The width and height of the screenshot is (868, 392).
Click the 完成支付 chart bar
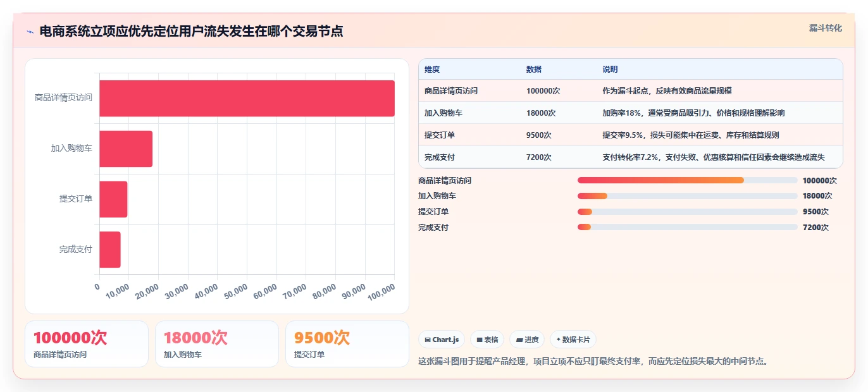[x=110, y=250]
